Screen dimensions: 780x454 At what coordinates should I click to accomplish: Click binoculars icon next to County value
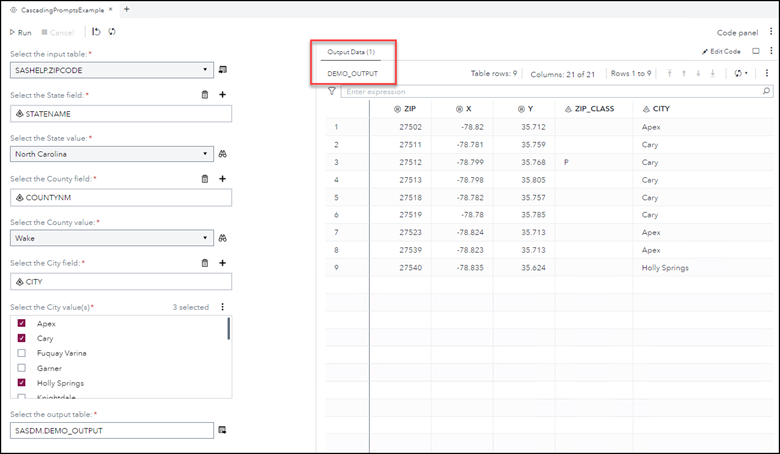[222, 238]
